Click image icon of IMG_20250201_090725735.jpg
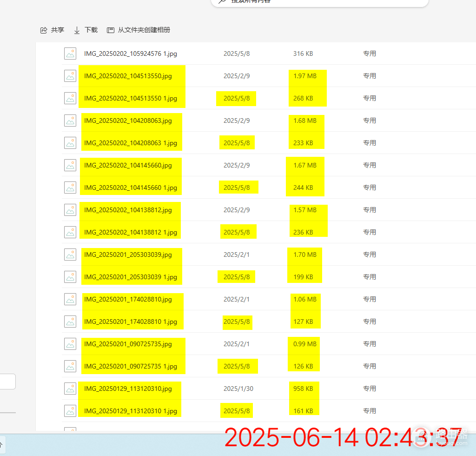476x456 pixels. [x=70, y=344]
